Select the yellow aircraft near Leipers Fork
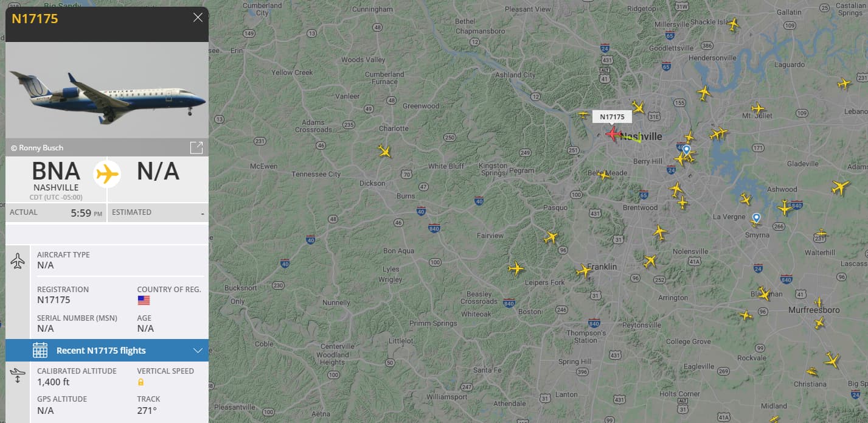This screenshot has width=868, height=423. 515,268
